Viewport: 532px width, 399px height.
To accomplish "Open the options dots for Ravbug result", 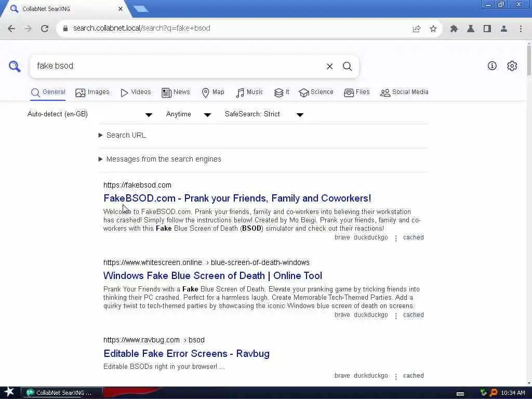I will coord(395,377).
